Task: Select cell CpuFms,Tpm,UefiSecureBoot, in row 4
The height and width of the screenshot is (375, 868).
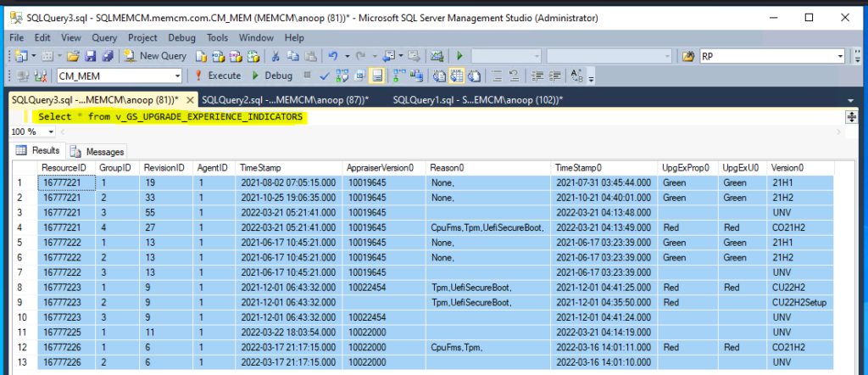Action: [x=489, y=227]
